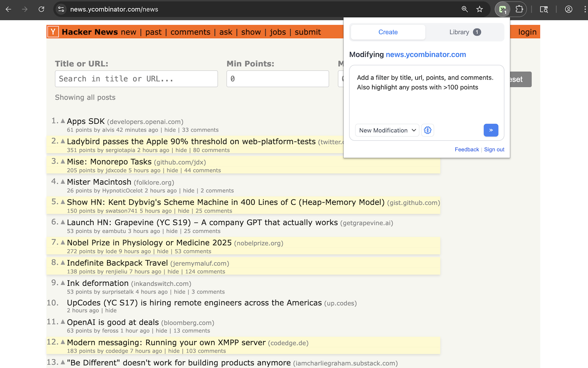Screen dimensions: 588x368
Task: Click the blue double-arrow submit button
Action: click(491, 130)
